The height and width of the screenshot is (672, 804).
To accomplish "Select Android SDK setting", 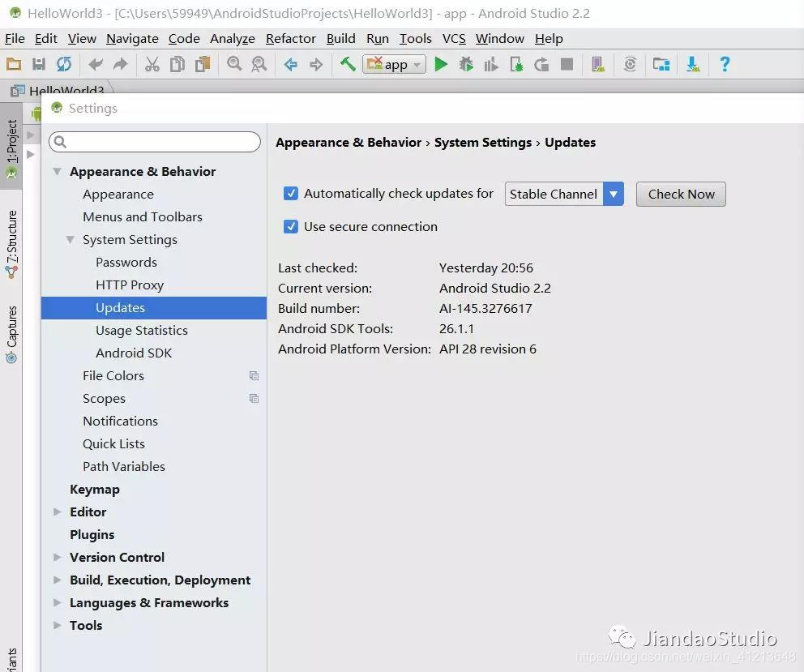I will coord(134,353).
